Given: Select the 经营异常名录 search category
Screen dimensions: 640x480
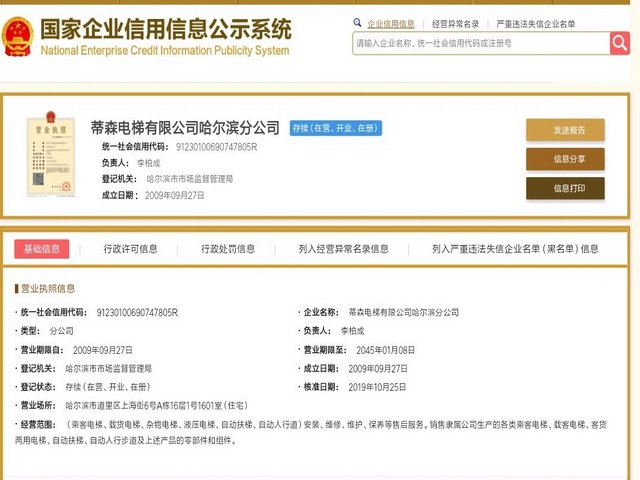Looking at the screenshot, I should pyautogui.click(x=455, y=24).
